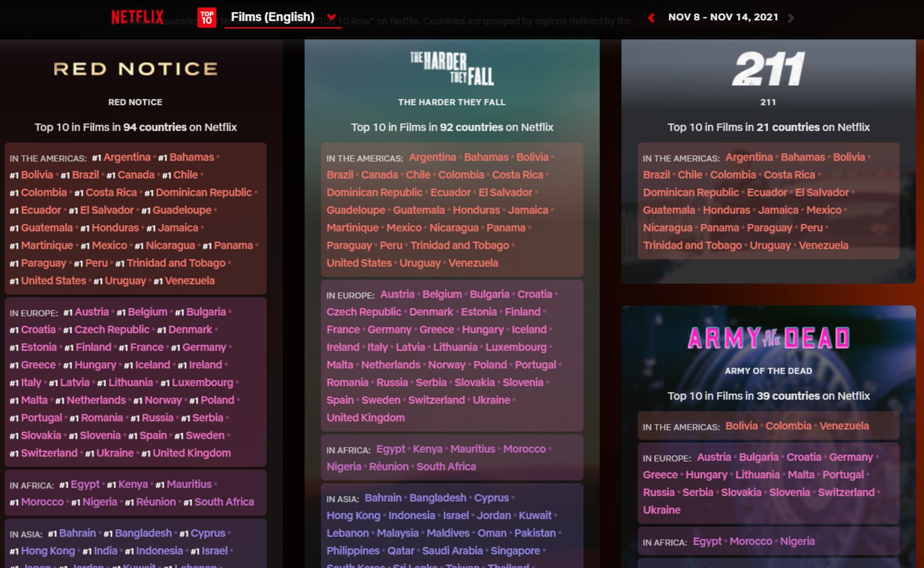The image size is (924, 568).
Task: Click #1 Réunion under Red Notice
Action: tap(151, 502)
